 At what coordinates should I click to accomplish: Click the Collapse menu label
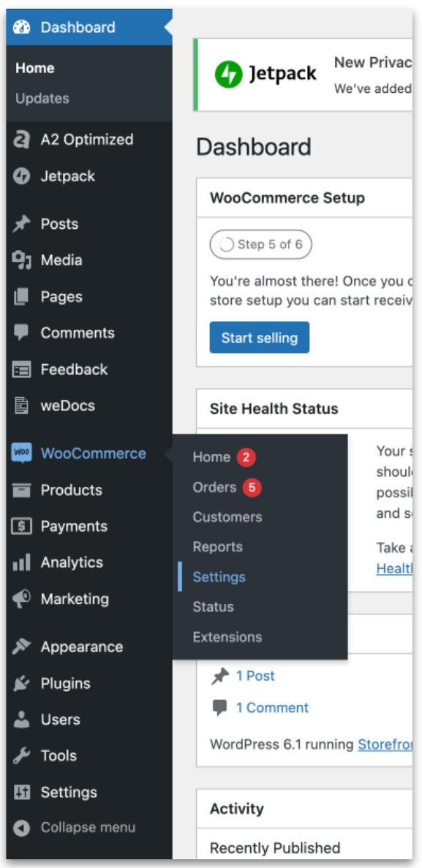pos(88,828)
